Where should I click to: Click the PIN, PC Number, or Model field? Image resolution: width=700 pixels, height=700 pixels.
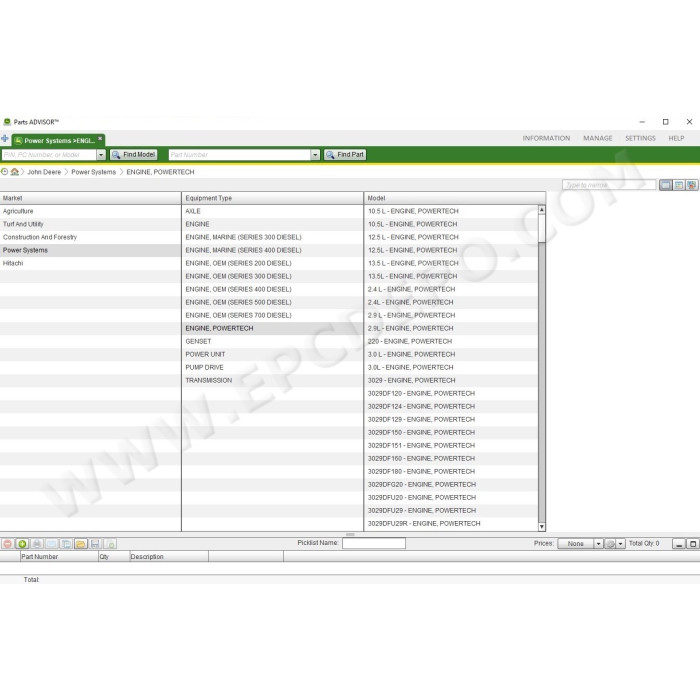49,155
